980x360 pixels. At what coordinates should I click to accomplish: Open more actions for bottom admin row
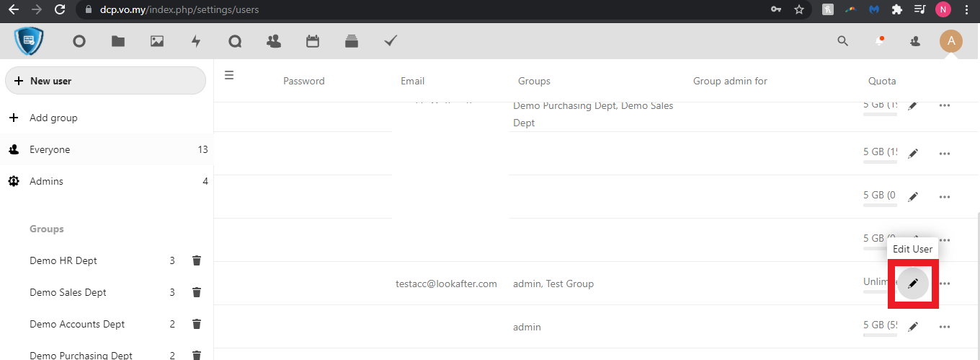(x=945, y=327)
